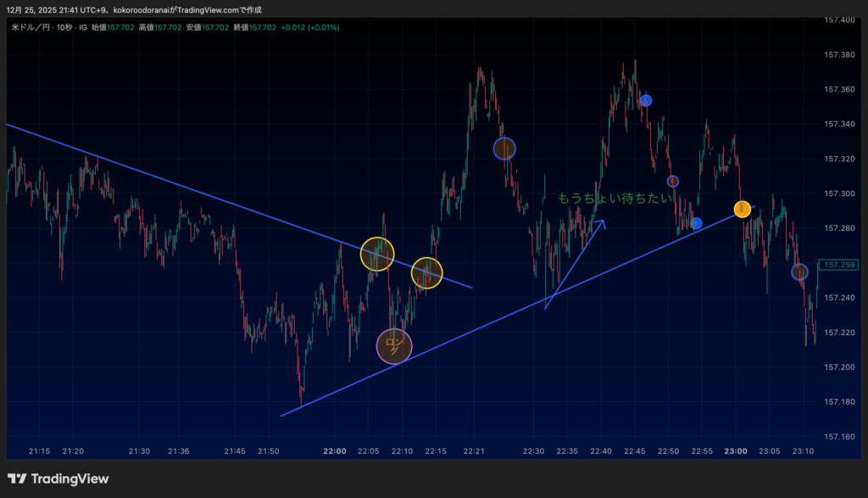Click the 22:00 time axis label

tap(336, 450)
